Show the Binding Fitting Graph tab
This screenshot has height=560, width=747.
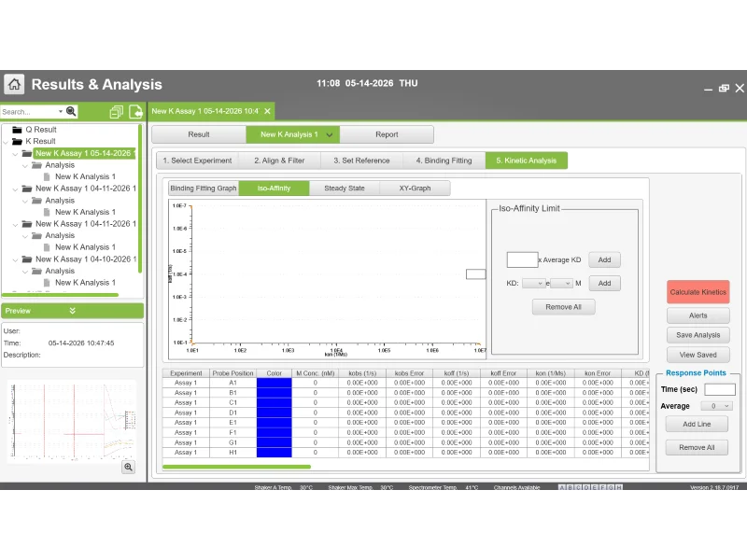coord(204,189)
